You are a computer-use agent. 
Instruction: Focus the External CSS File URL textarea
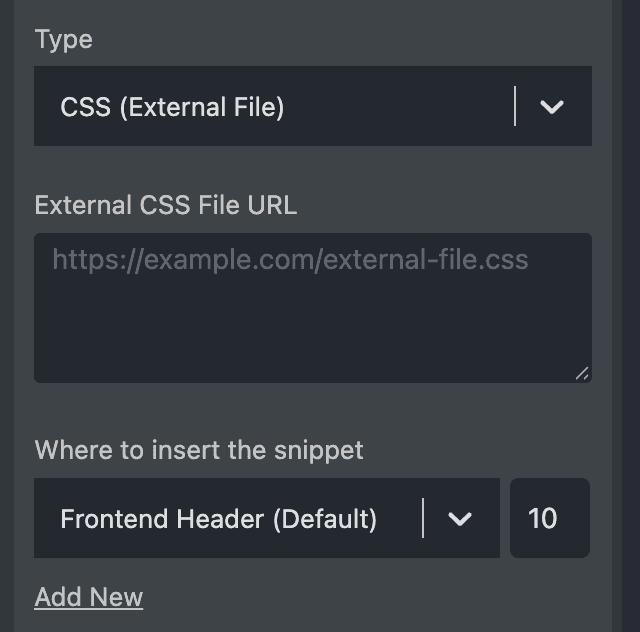point(313,308)
